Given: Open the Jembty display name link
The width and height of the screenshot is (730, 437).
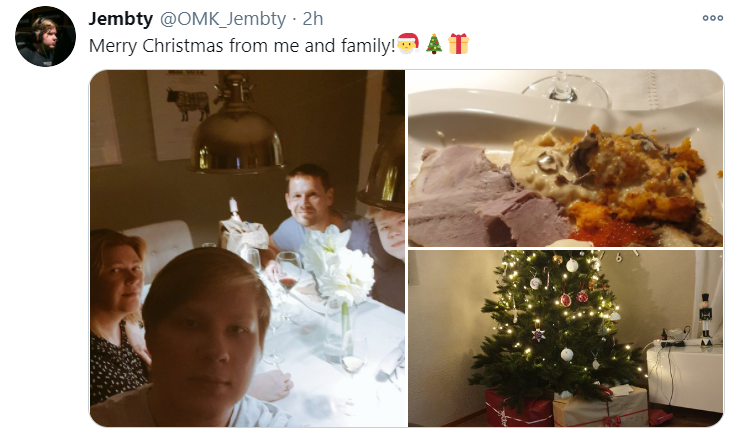Looking at the screenshot, I should pyautogui.click(x=121, y=19).
